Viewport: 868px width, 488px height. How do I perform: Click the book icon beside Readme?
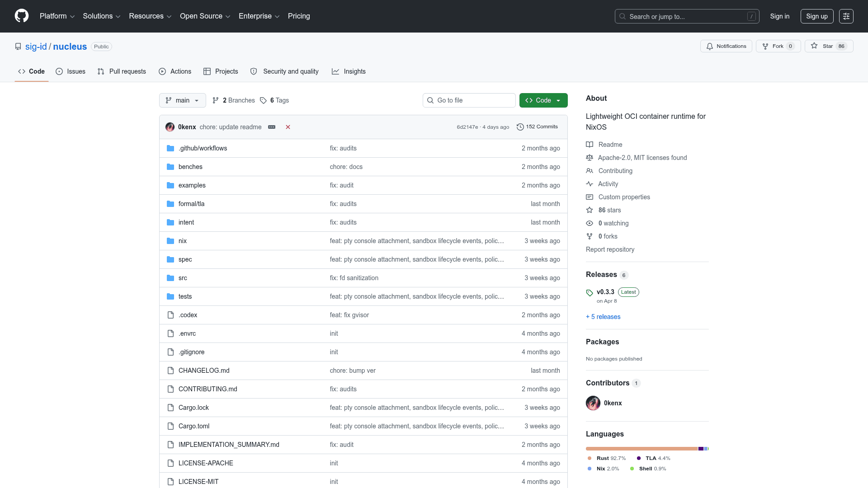590,145
